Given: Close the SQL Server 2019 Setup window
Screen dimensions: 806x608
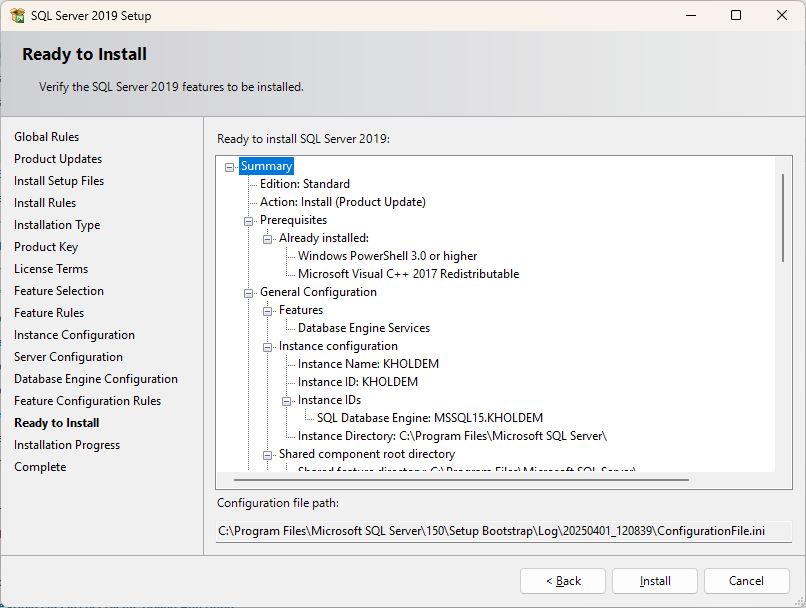Looking at the screenshot, I should click(782, 15).
